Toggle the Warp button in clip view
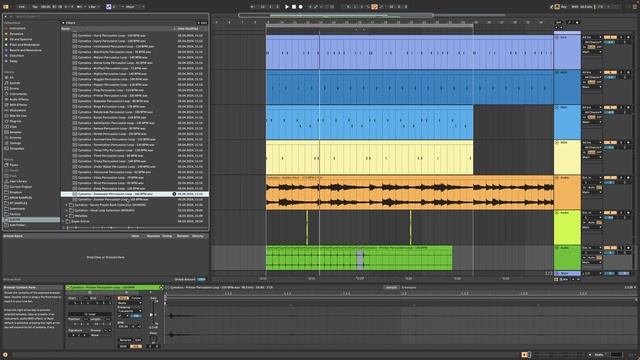640x360 pixels. pyautogui.click(x=123, y=298)
